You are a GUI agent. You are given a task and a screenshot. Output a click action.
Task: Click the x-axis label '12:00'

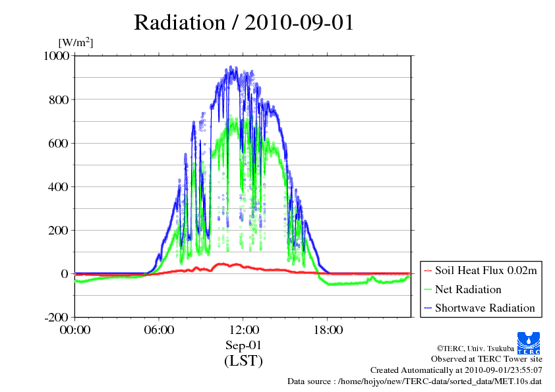[243, 330]
